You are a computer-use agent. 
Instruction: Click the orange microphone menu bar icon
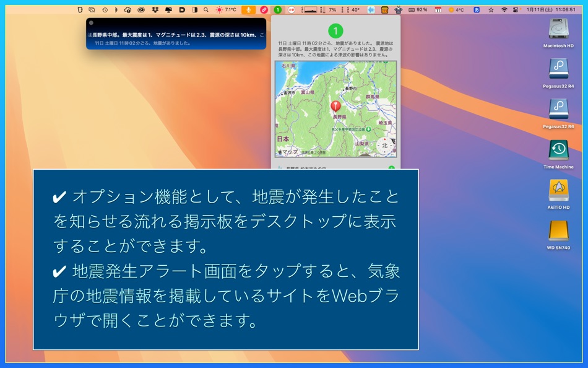tap(248, 10)
